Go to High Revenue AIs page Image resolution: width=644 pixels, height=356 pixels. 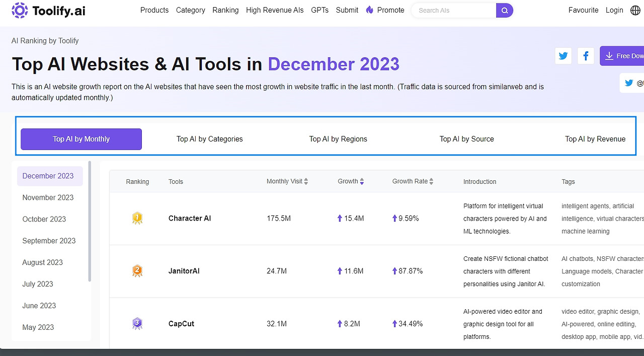click(x=275, y=10)
